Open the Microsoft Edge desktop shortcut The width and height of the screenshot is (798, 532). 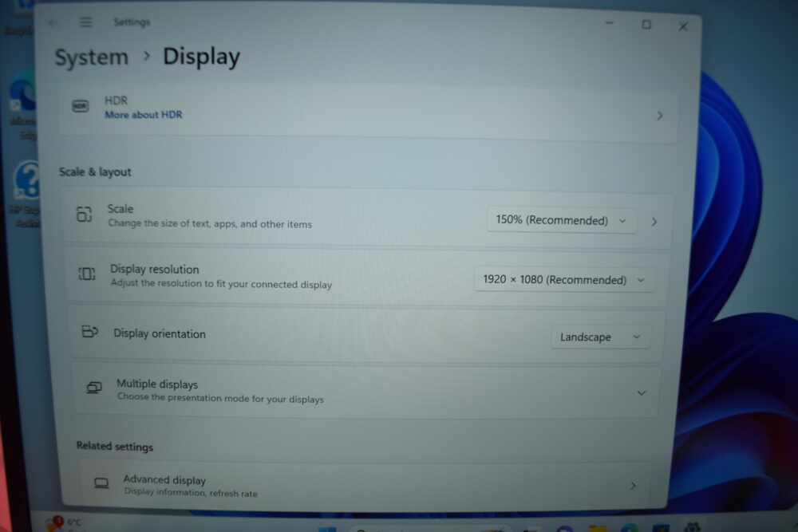[23, 107]
